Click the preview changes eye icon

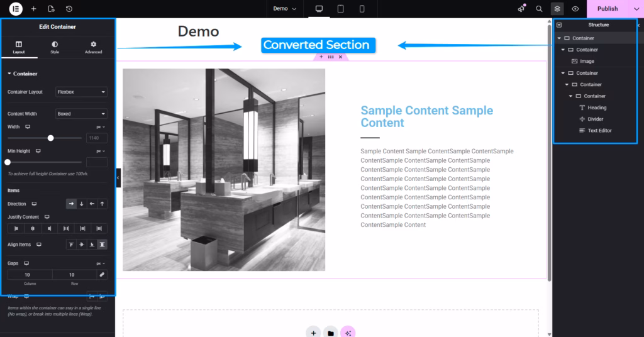click(575, 9)
